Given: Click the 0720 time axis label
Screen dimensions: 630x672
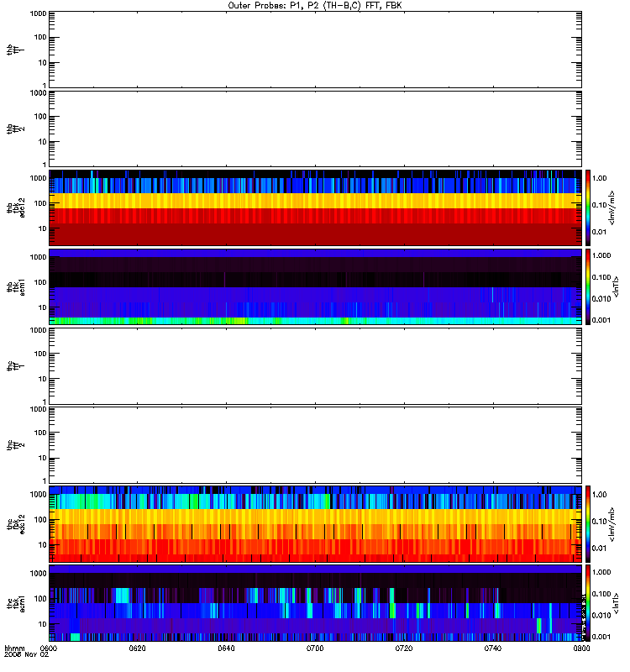Looking at the screenshot, I should coord(404,648).
